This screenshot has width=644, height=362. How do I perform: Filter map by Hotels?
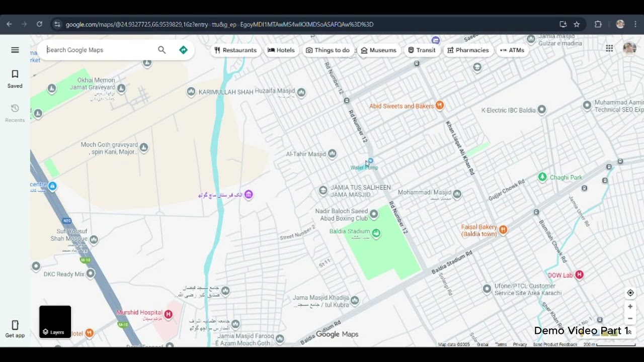tap(281, 50)
